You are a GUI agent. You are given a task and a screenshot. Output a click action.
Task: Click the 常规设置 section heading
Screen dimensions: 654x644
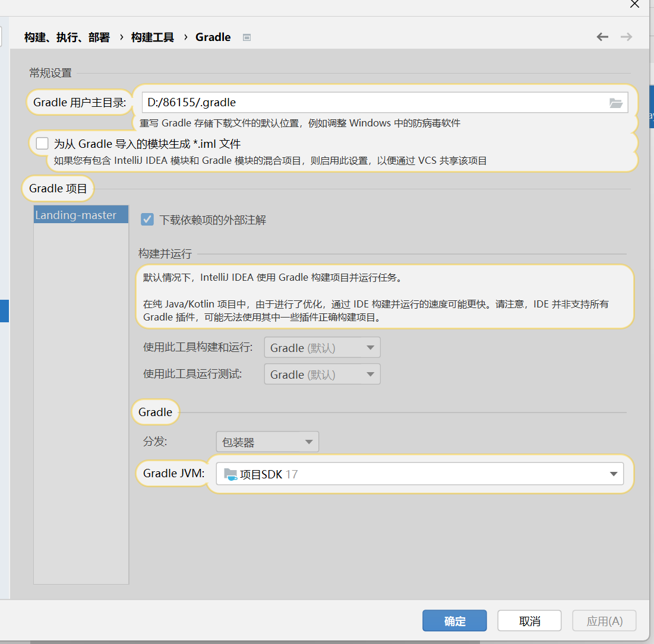tap(50, 73)
